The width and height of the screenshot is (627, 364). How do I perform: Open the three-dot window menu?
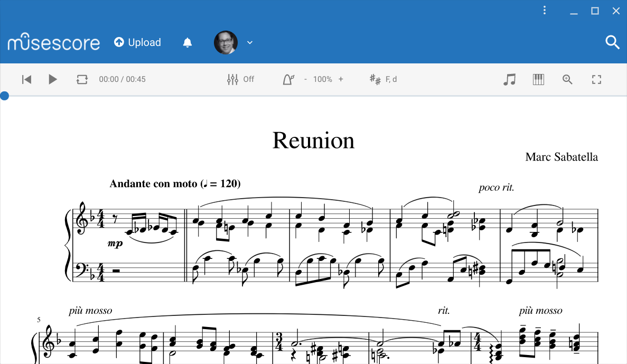pyautogui.click(x=544, y=11)
